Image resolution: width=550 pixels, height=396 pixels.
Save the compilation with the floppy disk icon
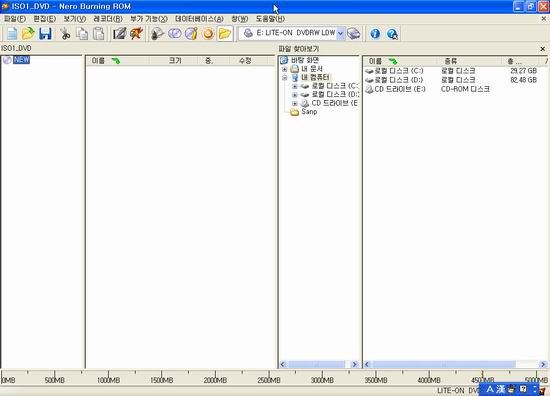coord(45,34)
